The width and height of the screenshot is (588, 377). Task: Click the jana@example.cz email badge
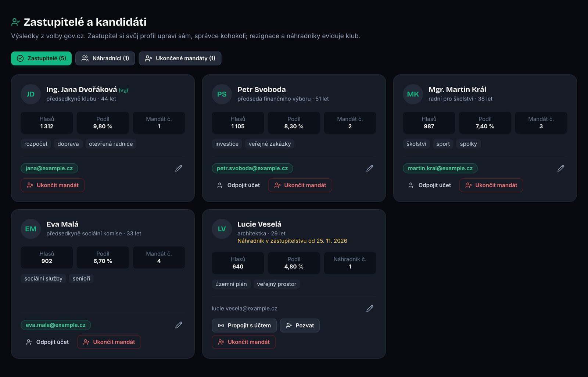(49, 168)
